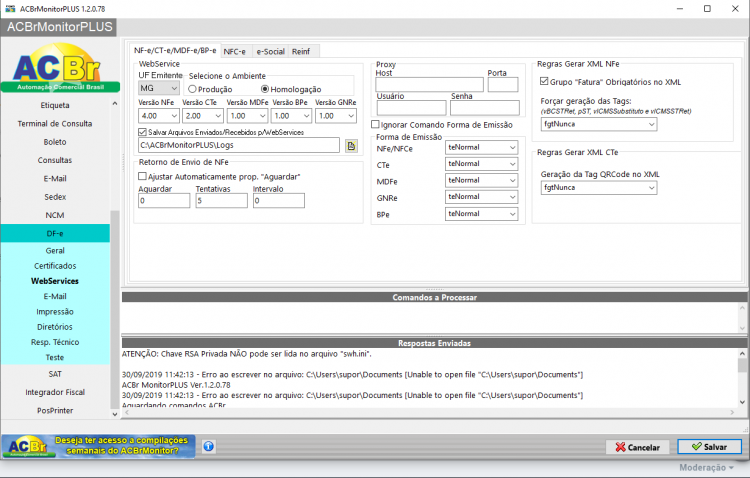The image size is (750, 478).
Task: Click the Proxy Porta input field
Action: click(503, 85)
